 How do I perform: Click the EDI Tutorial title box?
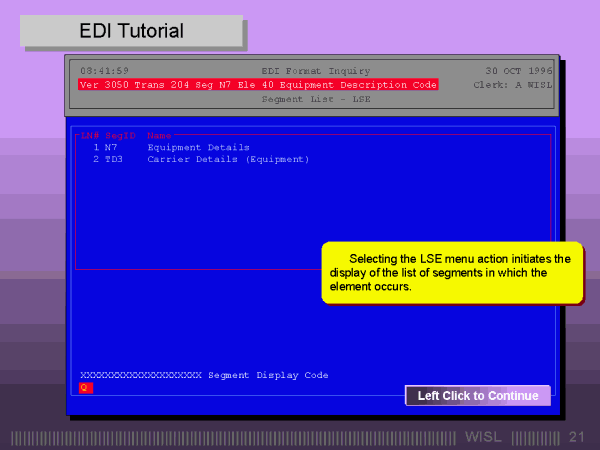pyautogui.click(x=132, y=32)
